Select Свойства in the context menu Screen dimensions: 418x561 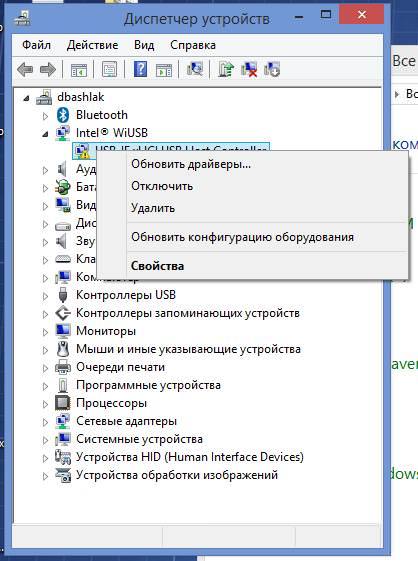tap(157, 266)
